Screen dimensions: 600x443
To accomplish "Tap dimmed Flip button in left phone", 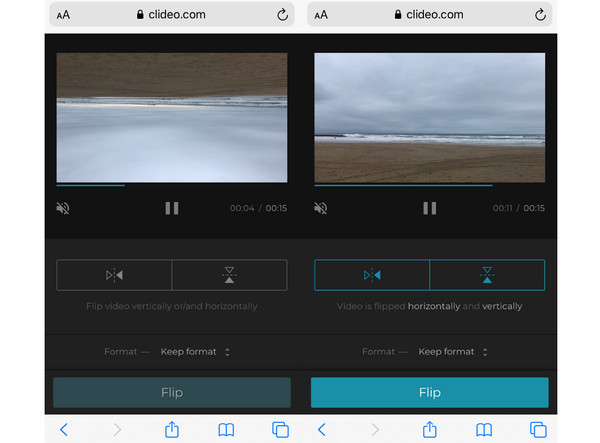I will 172,393.
